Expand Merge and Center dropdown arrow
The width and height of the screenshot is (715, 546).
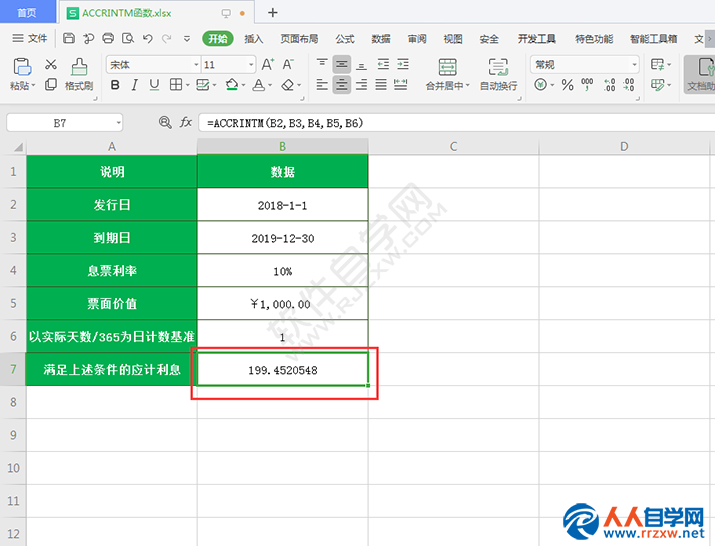[467, 86]
